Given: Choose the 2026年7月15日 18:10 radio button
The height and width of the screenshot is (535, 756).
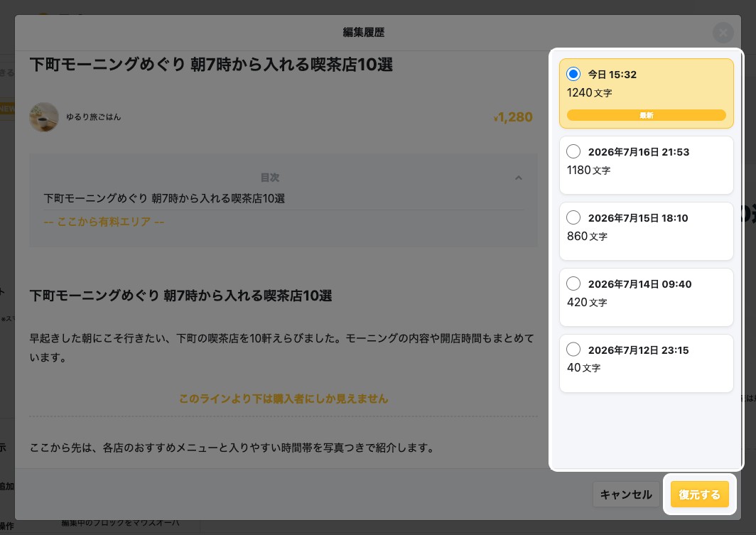Looking at the screenshot, I should pos(573,217).
